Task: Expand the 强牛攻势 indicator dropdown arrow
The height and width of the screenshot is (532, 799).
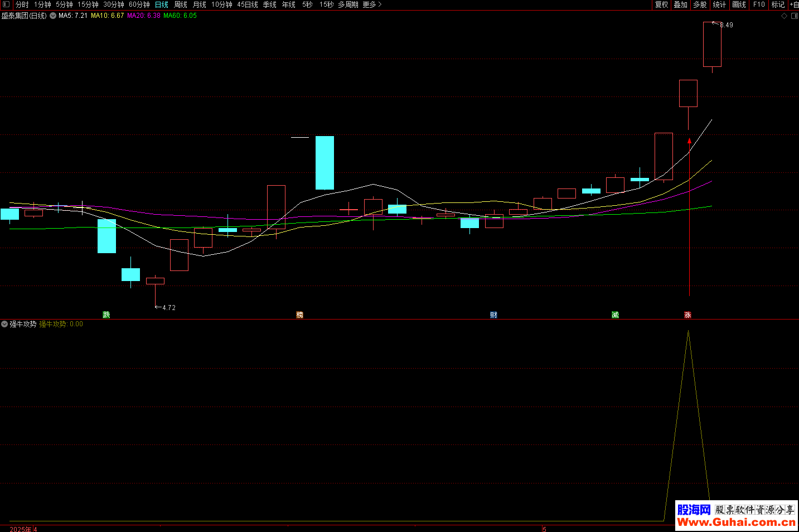Action: coord(4,324)
